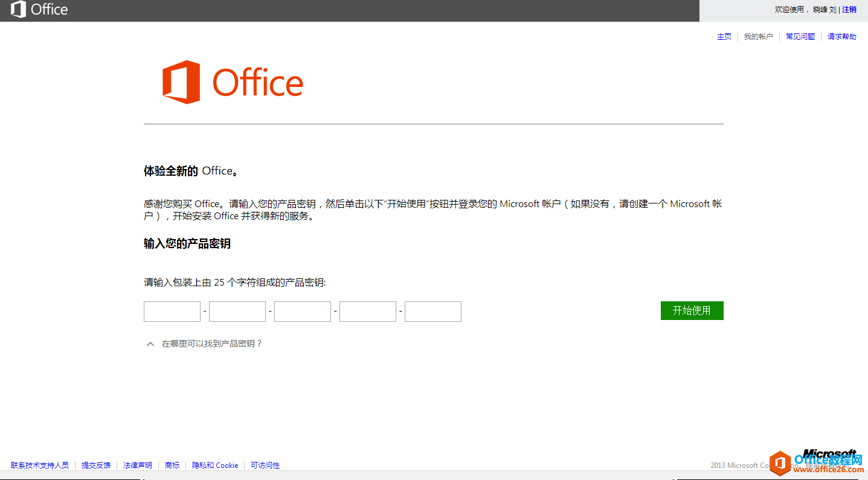Viewport: 868px width, 480px height.
Task: Click the green 开始使用 button
Action: (x=691, y=310)
